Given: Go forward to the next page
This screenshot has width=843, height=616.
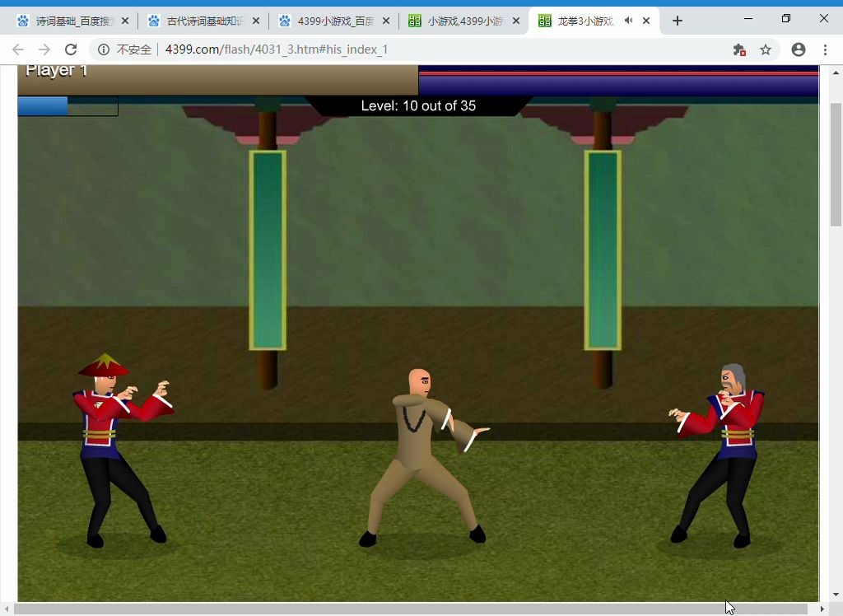Looking at the screenshot, I should tap(44, 49).
